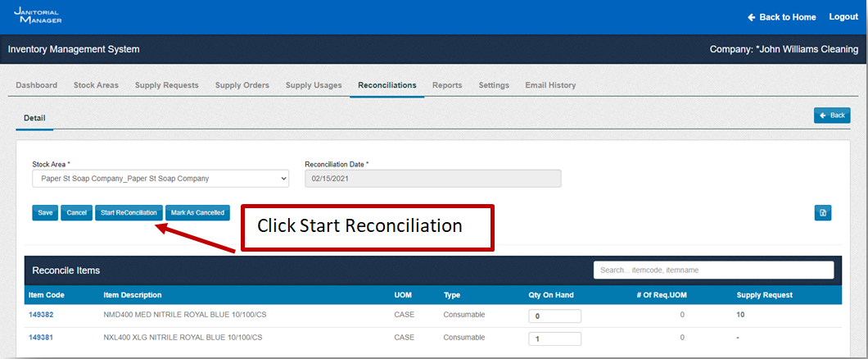
Task: Click the Reconciliation Date field
Action: (432, 179)
